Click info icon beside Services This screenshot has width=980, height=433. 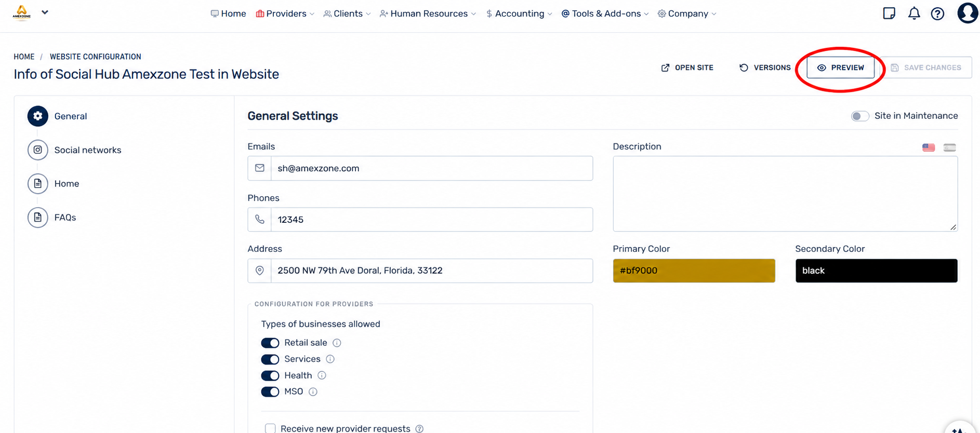[x=330, y=359]
